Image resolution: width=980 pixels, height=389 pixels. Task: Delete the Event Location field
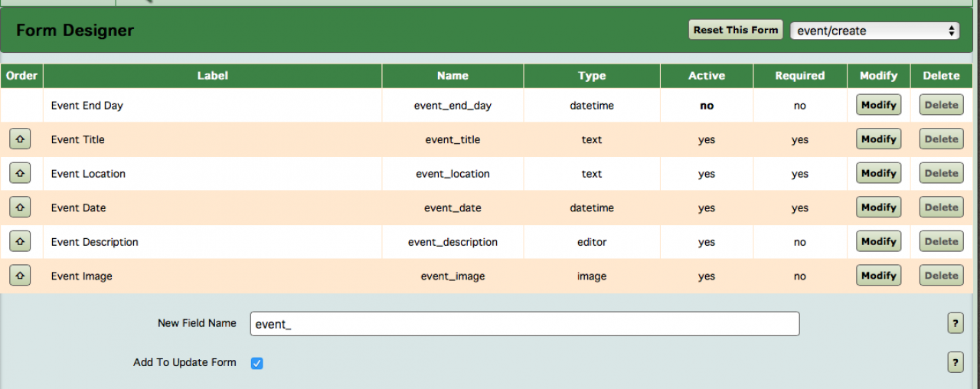[x=941, y=174]
